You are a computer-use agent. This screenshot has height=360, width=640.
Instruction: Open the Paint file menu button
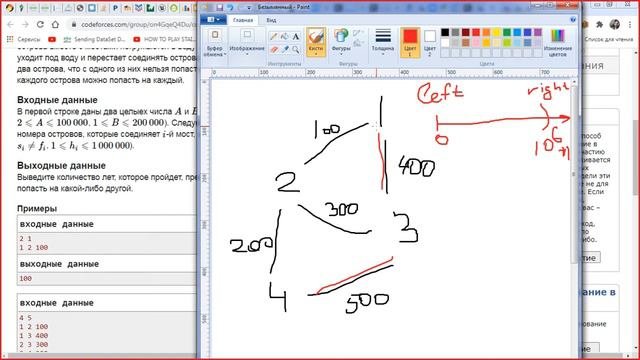(x=213, y=20)
